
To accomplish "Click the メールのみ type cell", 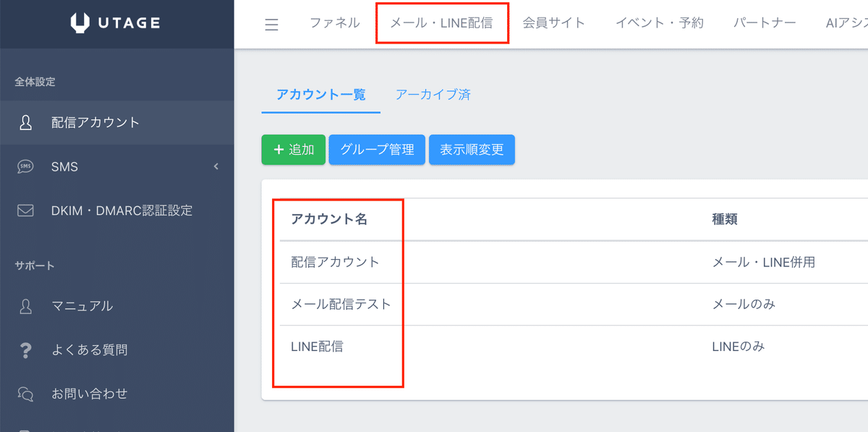I will pyautogui.click(x=744, y=304).
